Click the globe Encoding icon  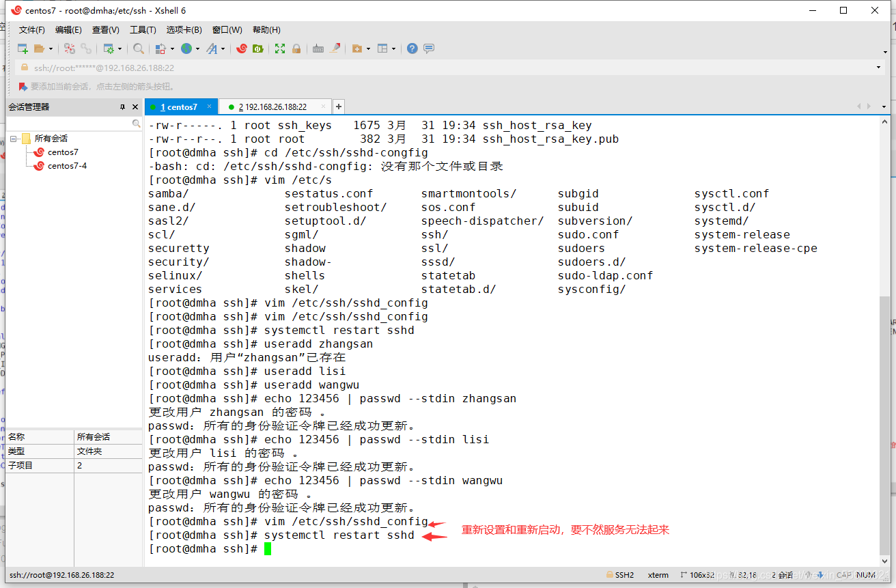point(186,48)
